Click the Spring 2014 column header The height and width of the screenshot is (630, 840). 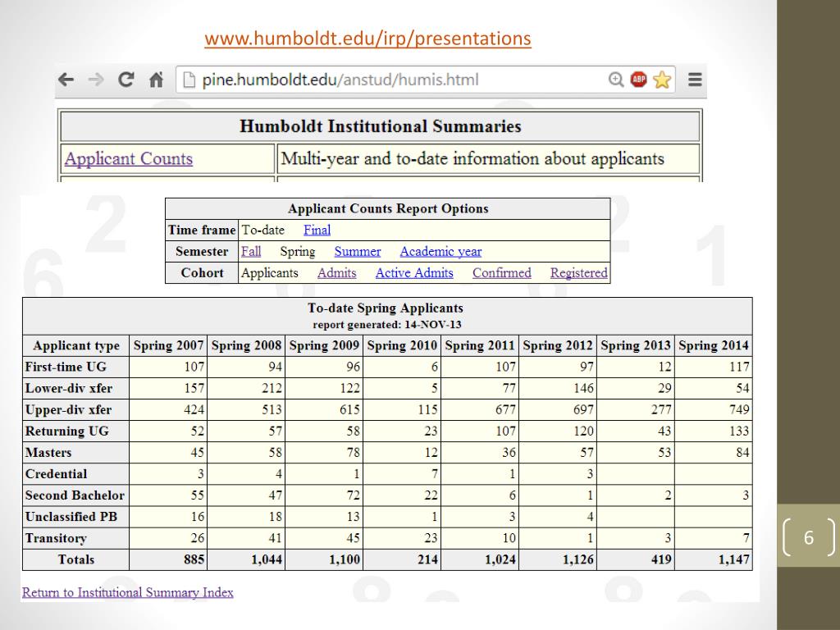[714, 345]
